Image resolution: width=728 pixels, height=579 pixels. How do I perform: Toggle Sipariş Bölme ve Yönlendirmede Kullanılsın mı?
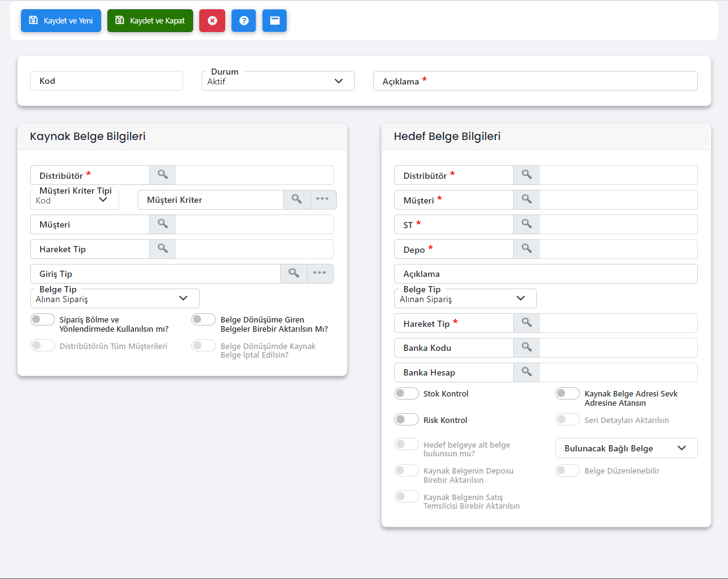point(43,319)
